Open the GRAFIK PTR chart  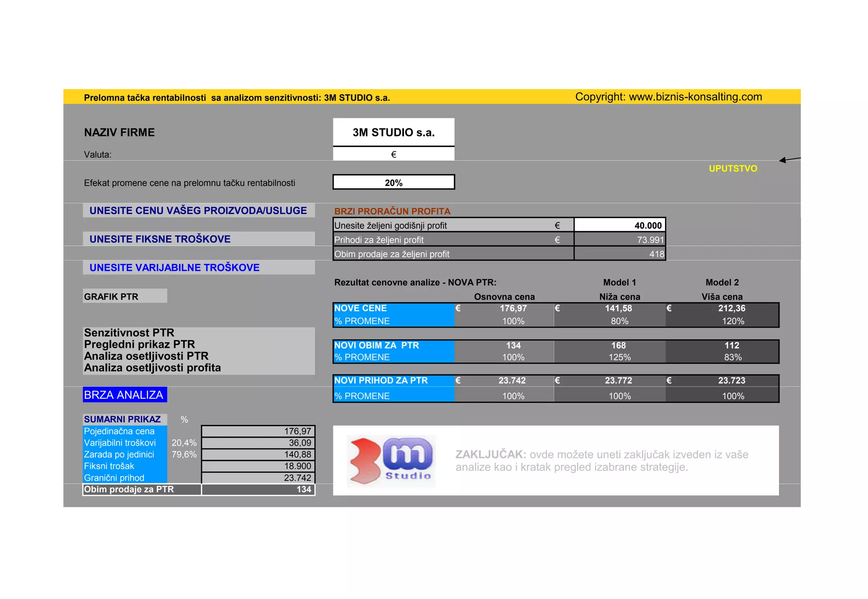click(x=111, y=297)
